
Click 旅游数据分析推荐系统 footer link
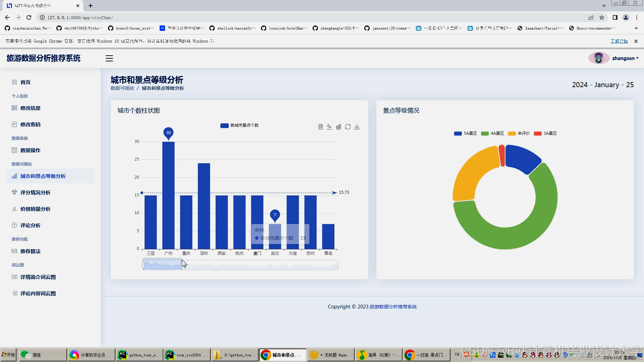point(393,307)
